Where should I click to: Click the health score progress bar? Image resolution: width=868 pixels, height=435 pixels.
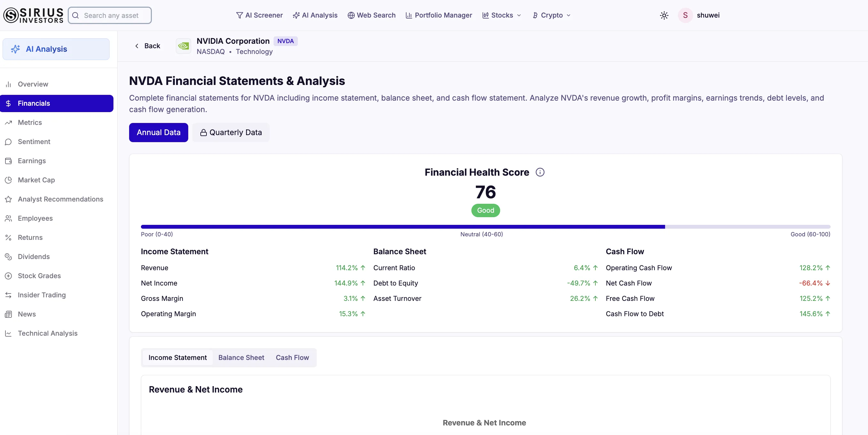(x=485, y=227)
